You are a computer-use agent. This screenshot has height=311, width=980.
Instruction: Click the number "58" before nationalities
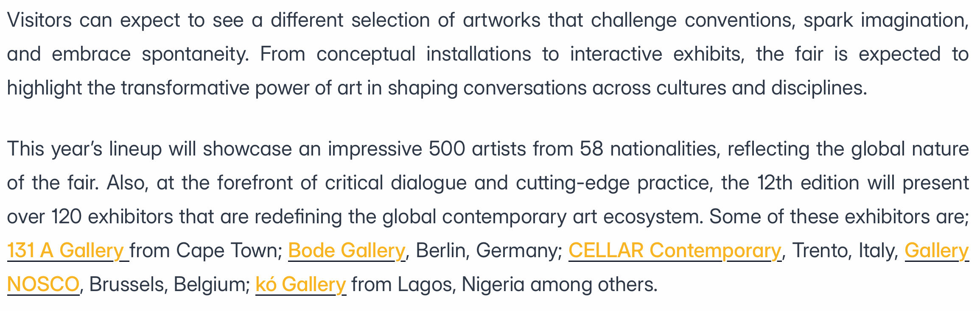pos(591,149)
